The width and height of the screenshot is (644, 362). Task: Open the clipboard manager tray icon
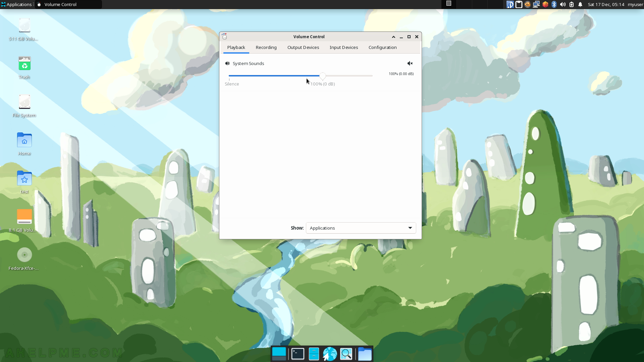[x=519, y=4]
